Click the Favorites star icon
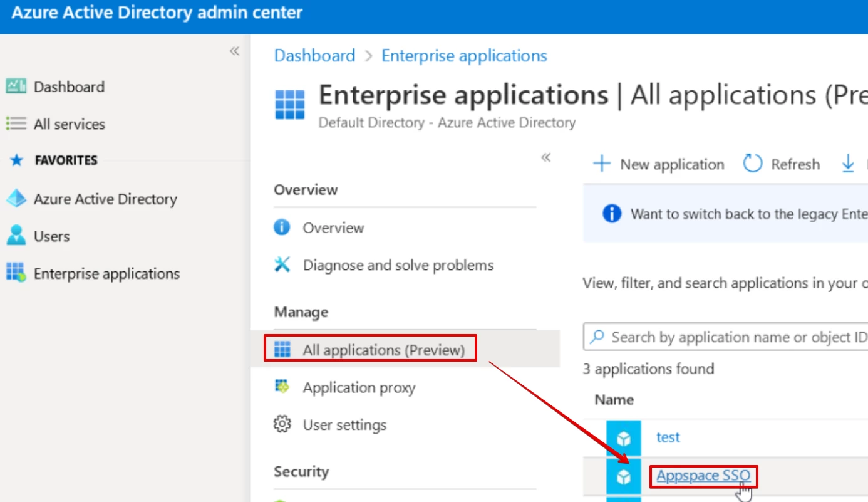Viewport: 868px width, 502px height. tap(16, 160)
